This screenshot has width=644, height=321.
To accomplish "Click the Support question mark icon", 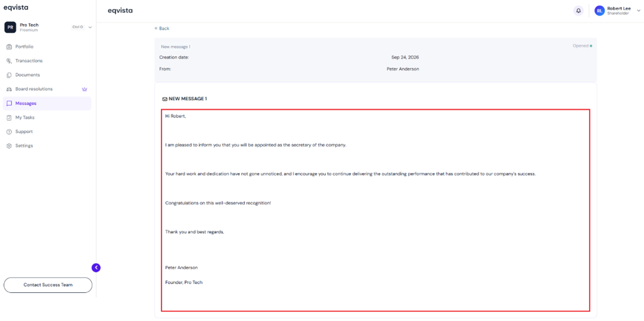I will point(9,132).
